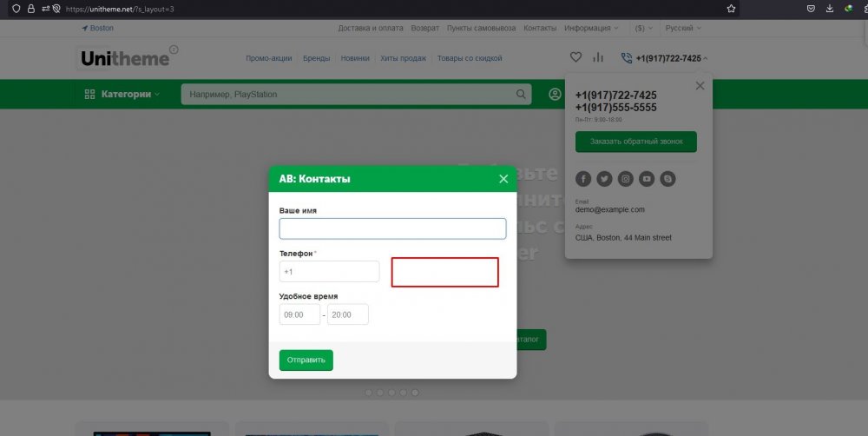Open the Хиты продаж menu item
This screenshot has width=868, height=436.
pos(403,58)
